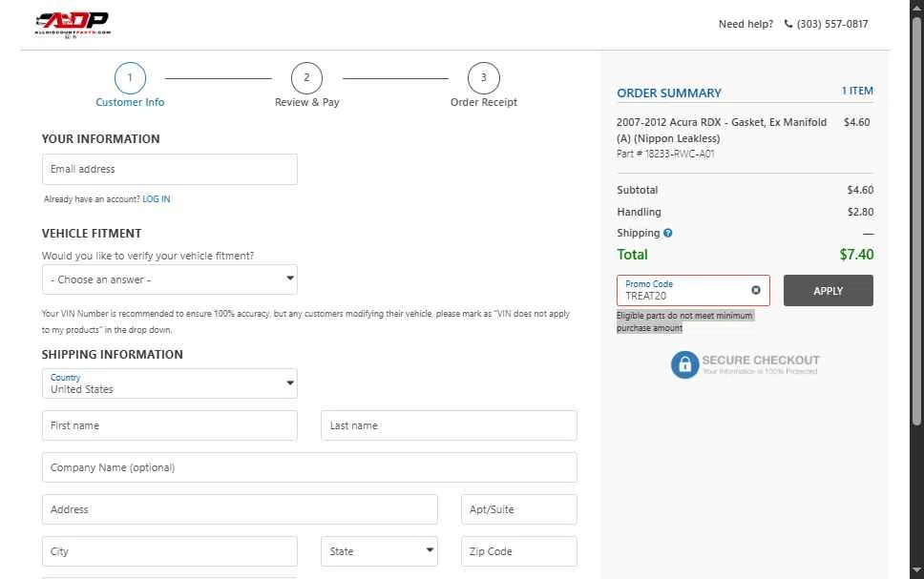Click the Acura RDX Gasket item name
This screenshot has width=924, height=579.
[722, 130]
